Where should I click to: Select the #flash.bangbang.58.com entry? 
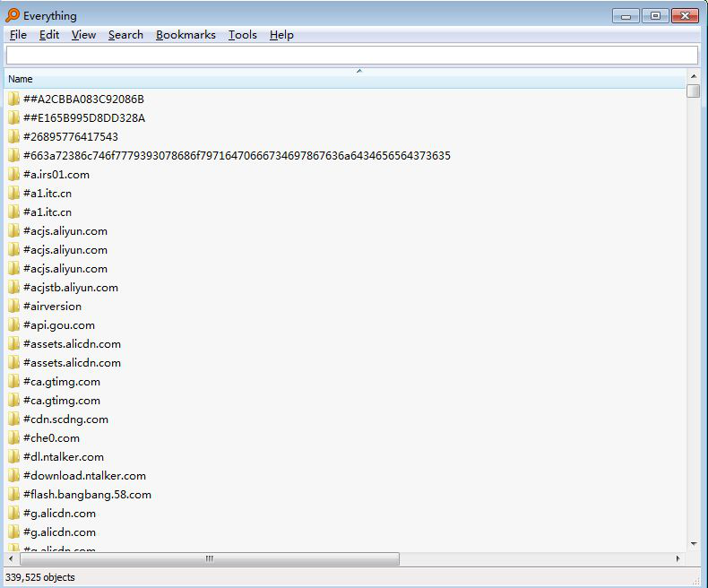pyautogui.click(x=87, y=495)
